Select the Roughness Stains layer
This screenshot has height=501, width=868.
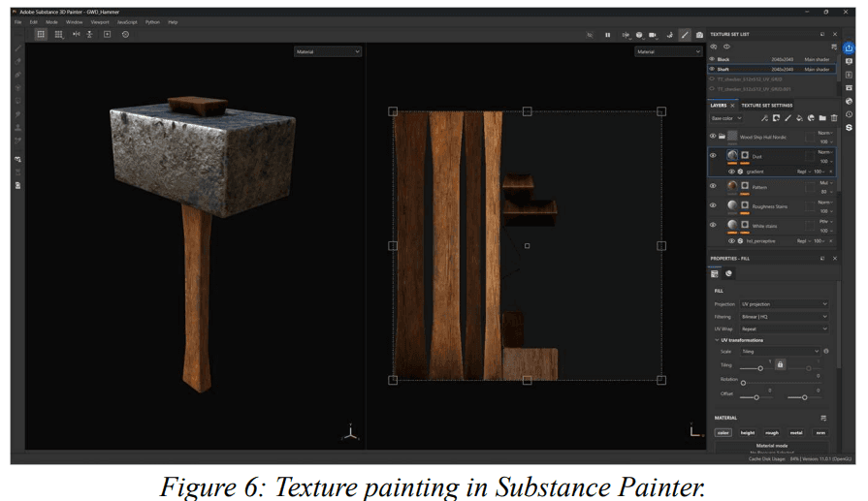click(769, 206)
